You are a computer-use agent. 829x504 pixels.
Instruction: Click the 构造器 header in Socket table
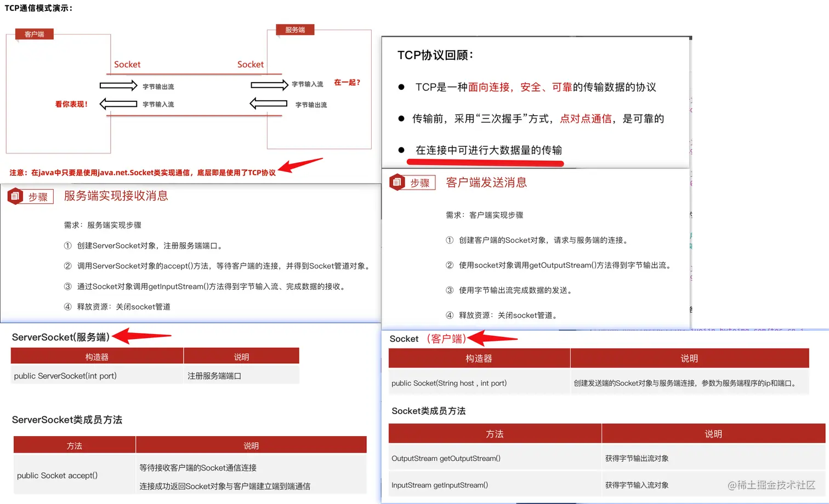click(x=479, y=358)
